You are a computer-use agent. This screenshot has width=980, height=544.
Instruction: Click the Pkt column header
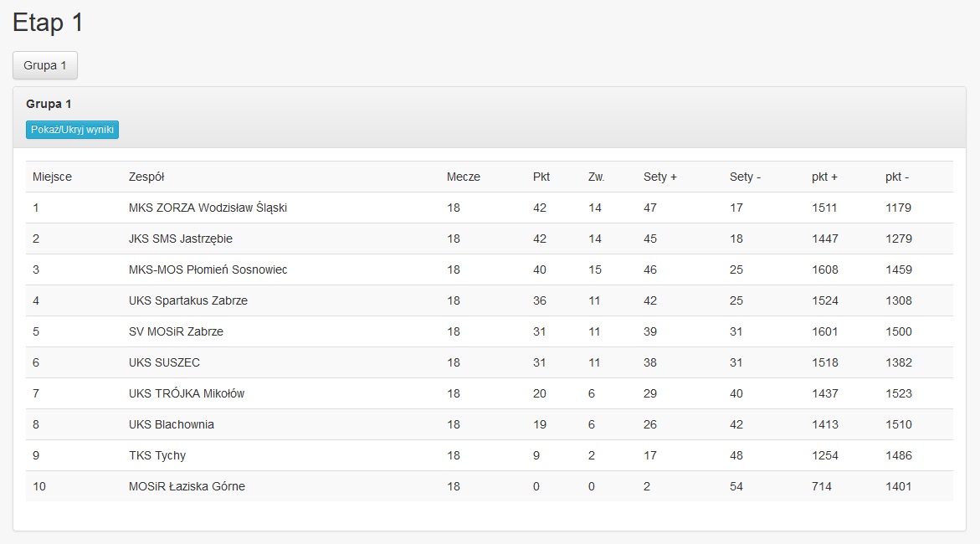(x=541, y=177)
